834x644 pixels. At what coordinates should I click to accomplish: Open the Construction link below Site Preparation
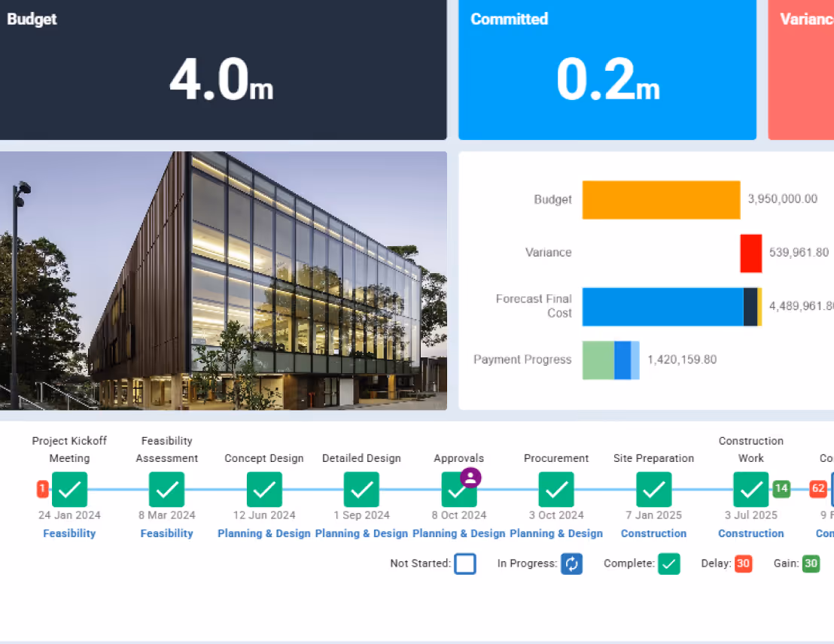pyautogui.click(x=653, y=533)
